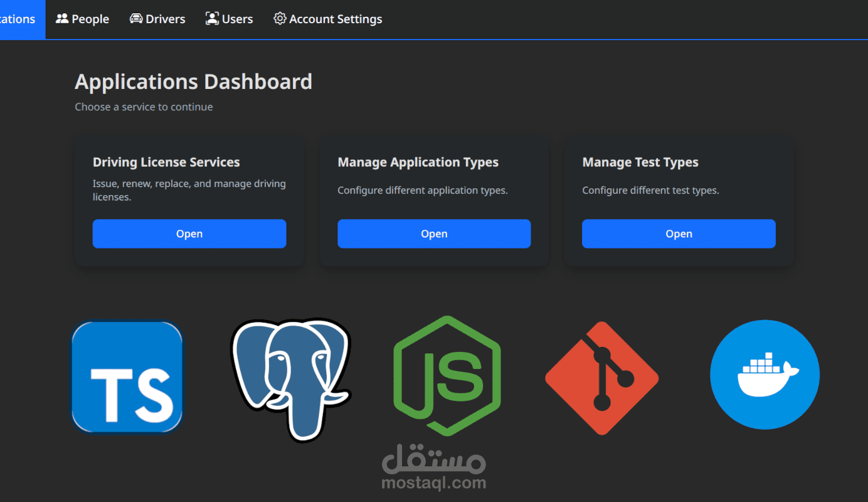Click the Applications Dashboard heading

point(193,82)
